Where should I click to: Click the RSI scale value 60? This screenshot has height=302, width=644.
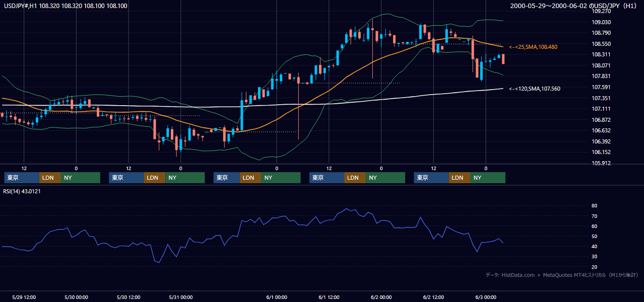click(594, 226)
